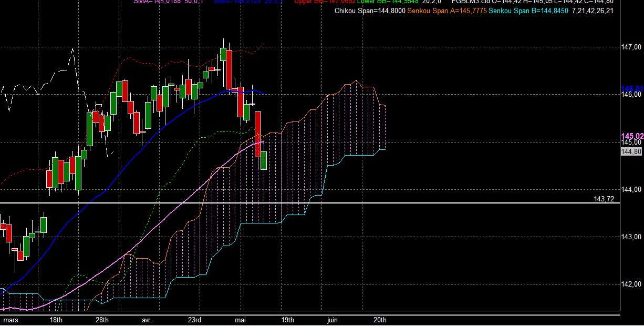This screenshot has width=644, height=326.
Task: Click the 18th date label
Action: [56, 320]
